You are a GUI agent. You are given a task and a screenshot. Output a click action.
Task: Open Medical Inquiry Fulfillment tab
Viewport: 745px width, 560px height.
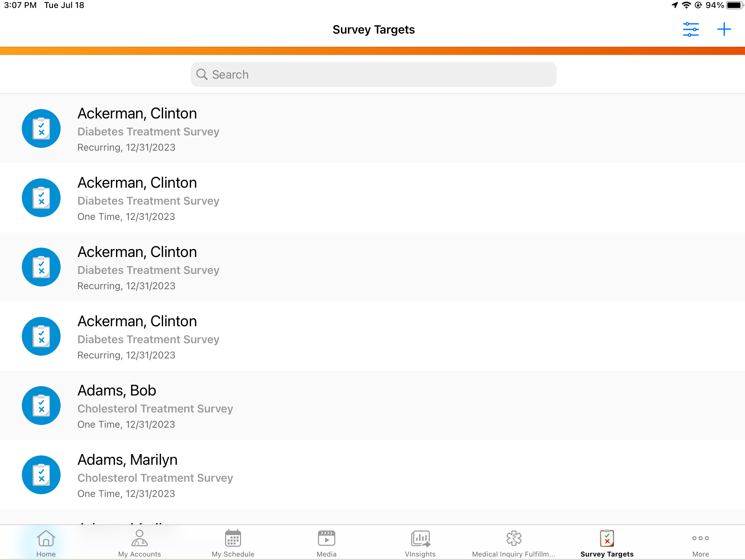(514, 543)
